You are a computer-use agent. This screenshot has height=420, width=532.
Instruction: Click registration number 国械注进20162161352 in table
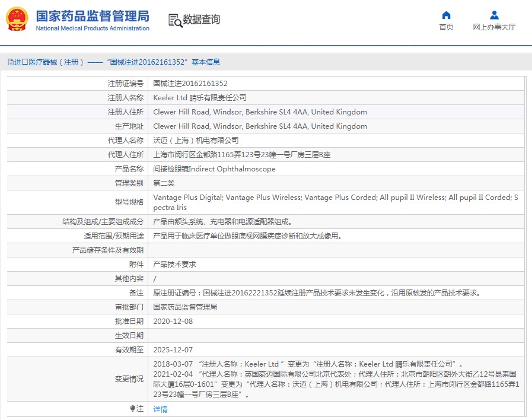(190, 84)
